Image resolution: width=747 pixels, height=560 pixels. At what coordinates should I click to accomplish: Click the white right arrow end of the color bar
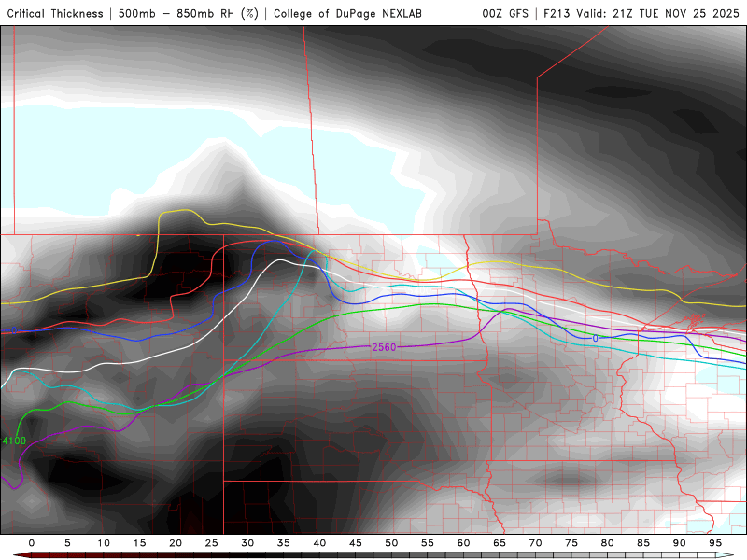(x=725, y=555)
